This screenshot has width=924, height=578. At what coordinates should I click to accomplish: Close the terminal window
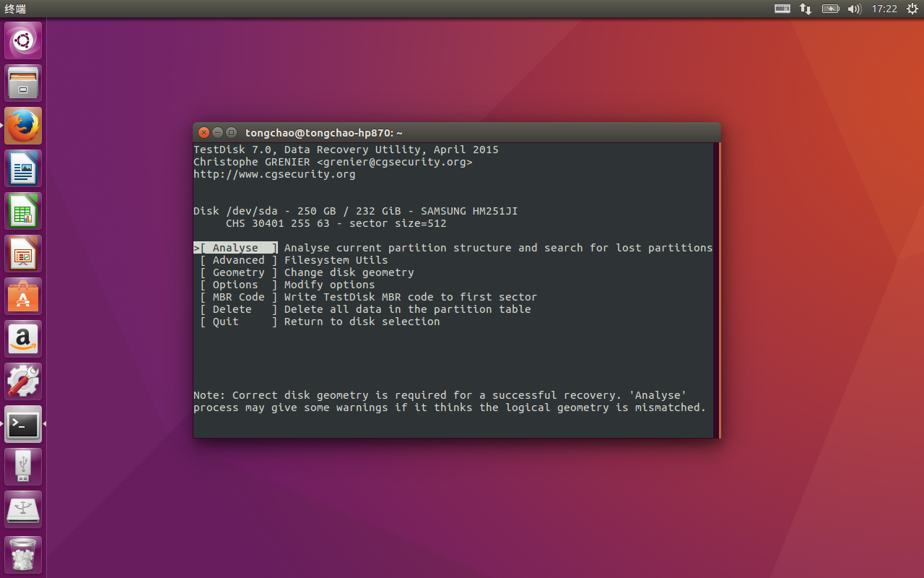click(x=204, y=133)
